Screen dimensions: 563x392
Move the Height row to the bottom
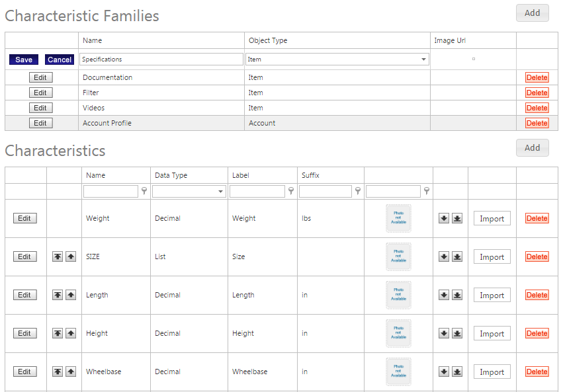point(457,333)
